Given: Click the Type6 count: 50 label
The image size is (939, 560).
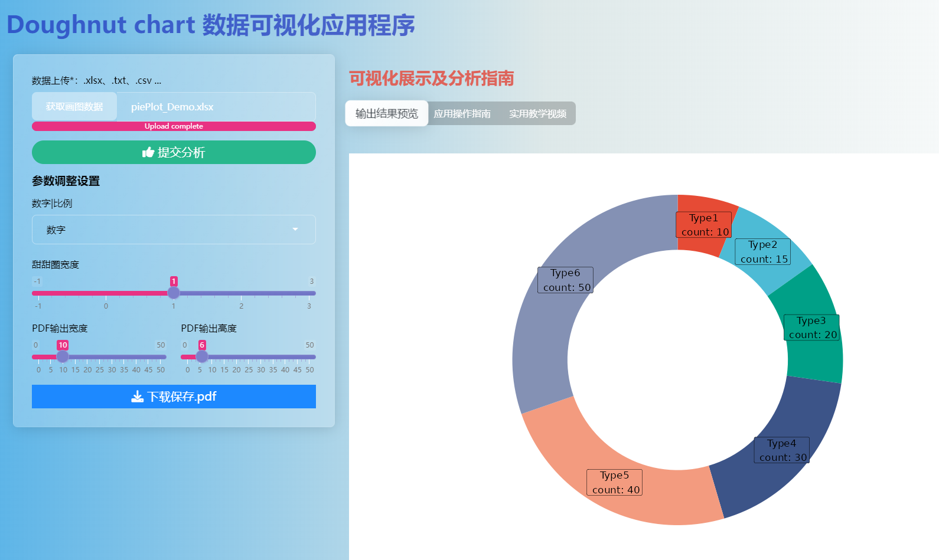Looking at the screenshot, I should 566,280.
